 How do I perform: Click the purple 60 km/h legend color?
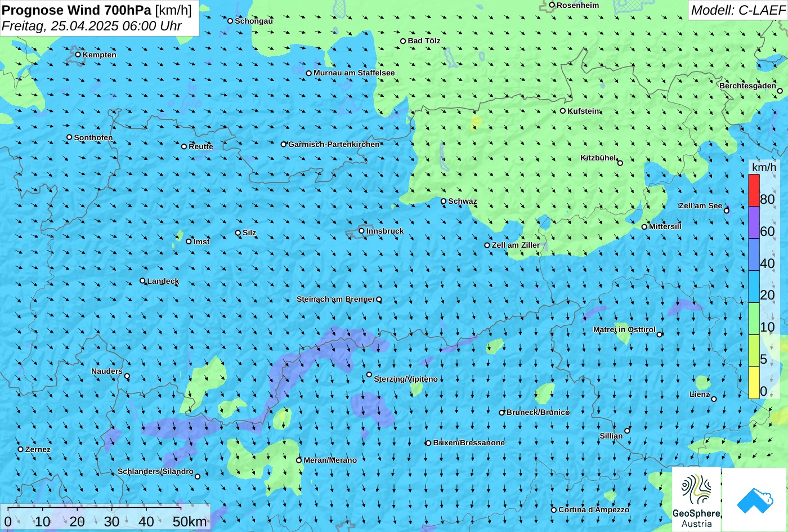tap(754, 222)
